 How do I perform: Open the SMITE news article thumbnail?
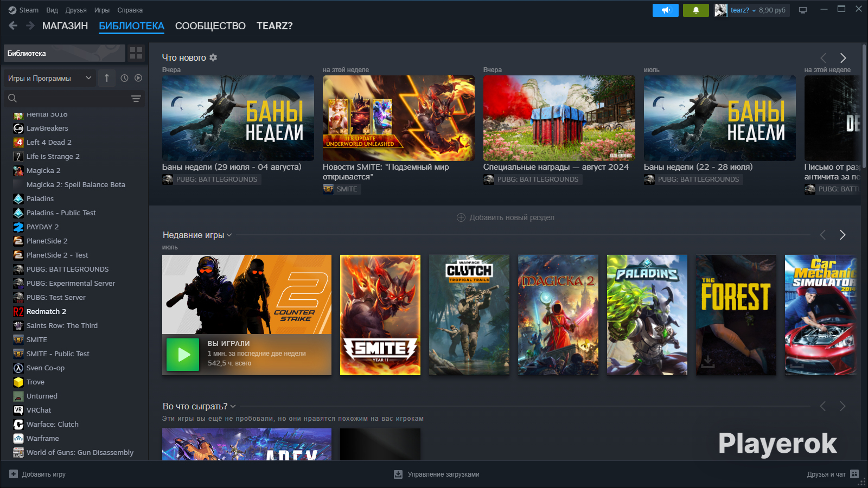coord(399,118)
